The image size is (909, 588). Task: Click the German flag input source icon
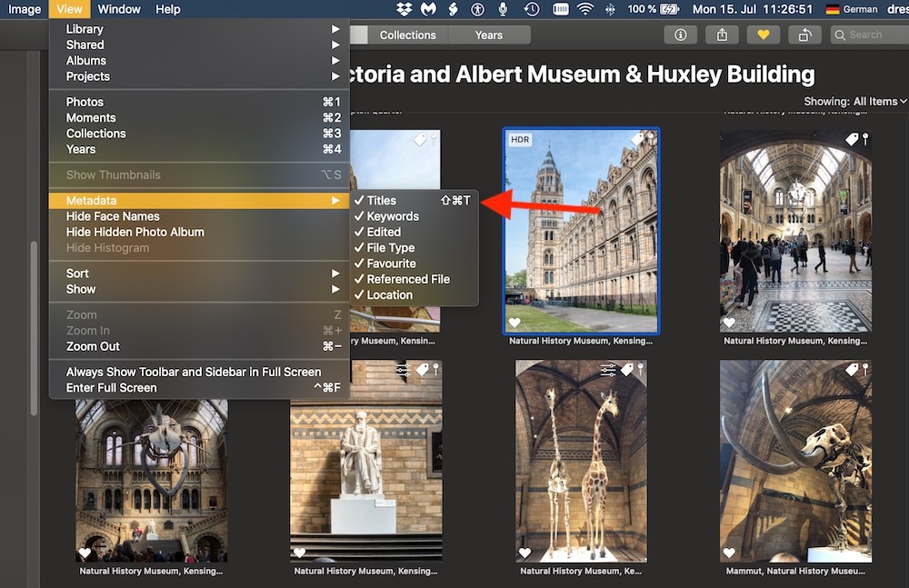833,9
